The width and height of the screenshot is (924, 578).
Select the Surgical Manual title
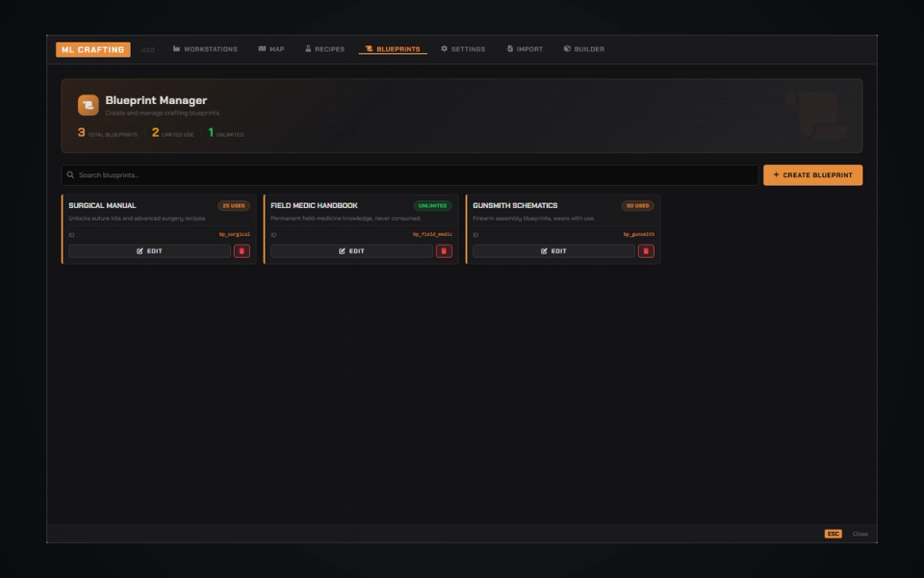103,206
